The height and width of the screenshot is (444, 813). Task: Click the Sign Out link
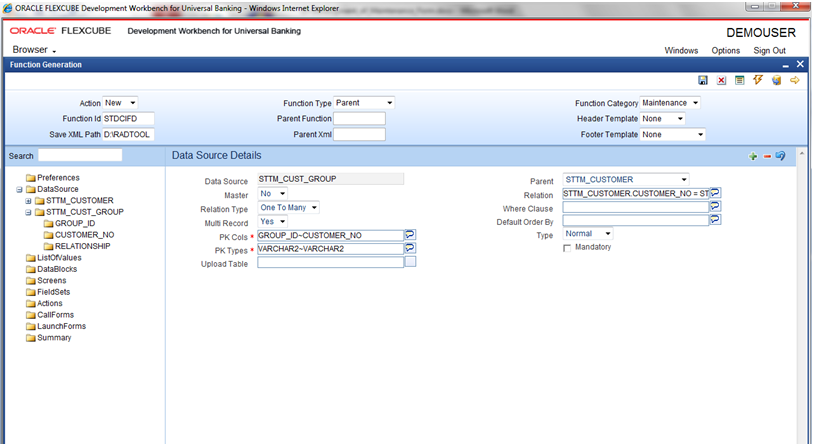tap(769, 50)
